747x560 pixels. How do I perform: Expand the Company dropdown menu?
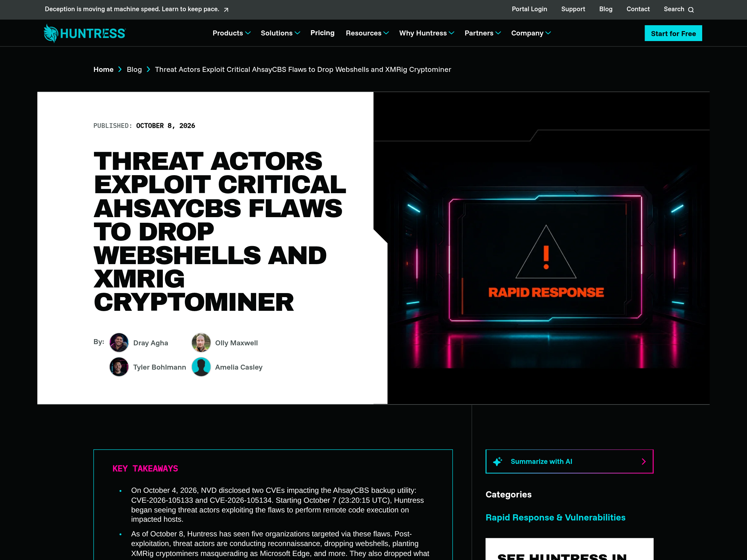coord(531,33)
